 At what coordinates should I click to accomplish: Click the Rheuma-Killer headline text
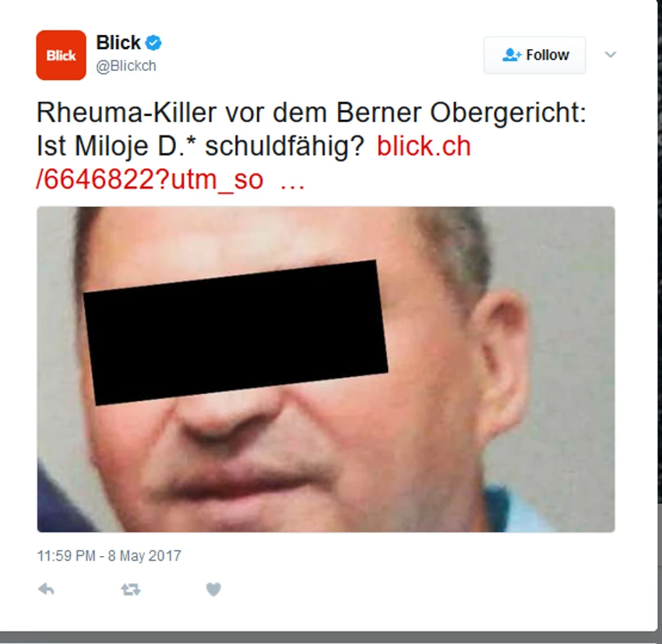[312, 113]
